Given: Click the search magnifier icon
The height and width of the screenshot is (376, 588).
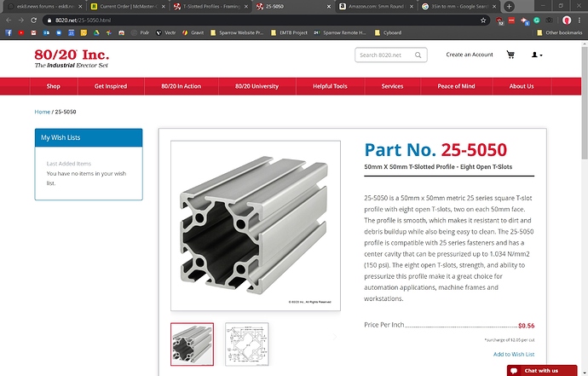Looking at the screenshot, I should pyautogui.click(x=418, y=55).
